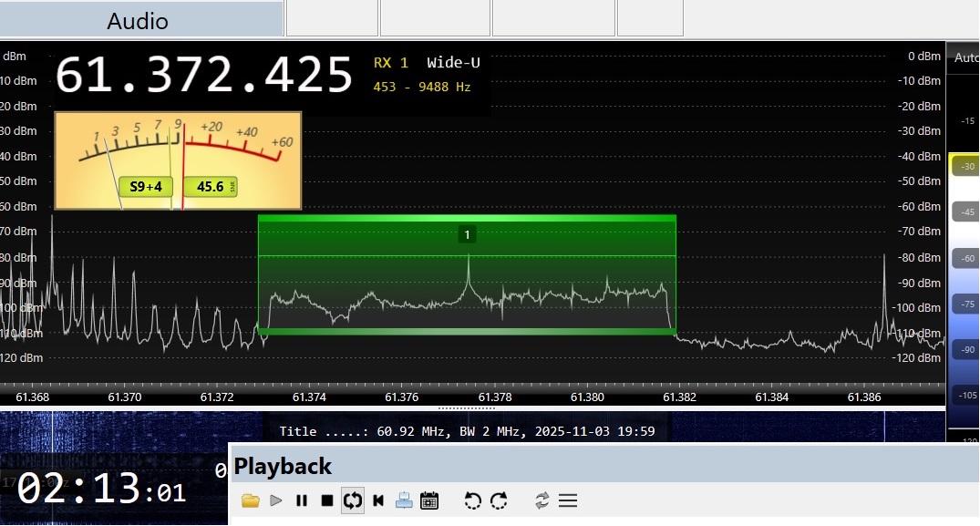The height and width of the screenshot is (526, 980).
Task: Click the 61.372.425 frequency display
Action: [203, 75]
